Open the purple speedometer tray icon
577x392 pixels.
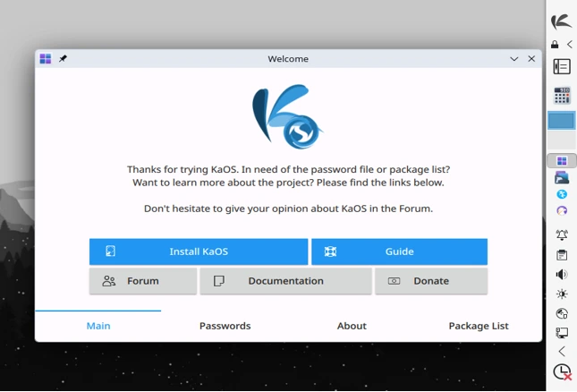point(562,210)
